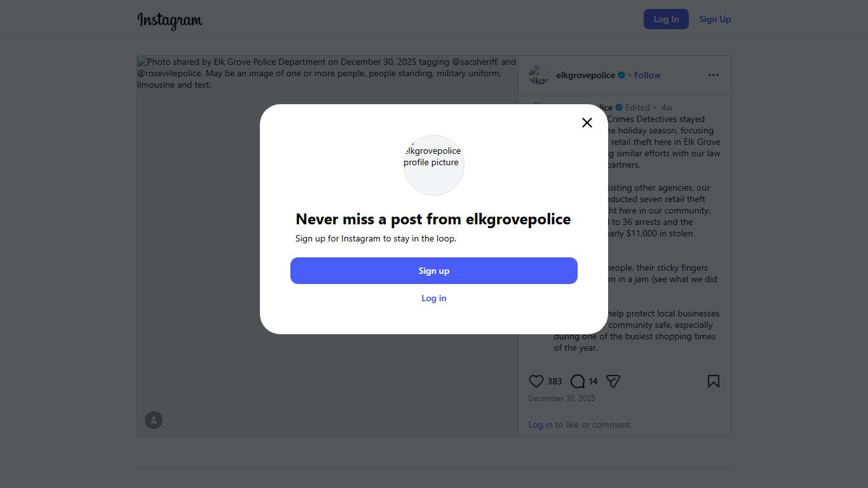Open the Sign Up link in header
Image resolution: width=868 pixels, height=488 pixels.
pyautogui.click(x=715, y=19)
